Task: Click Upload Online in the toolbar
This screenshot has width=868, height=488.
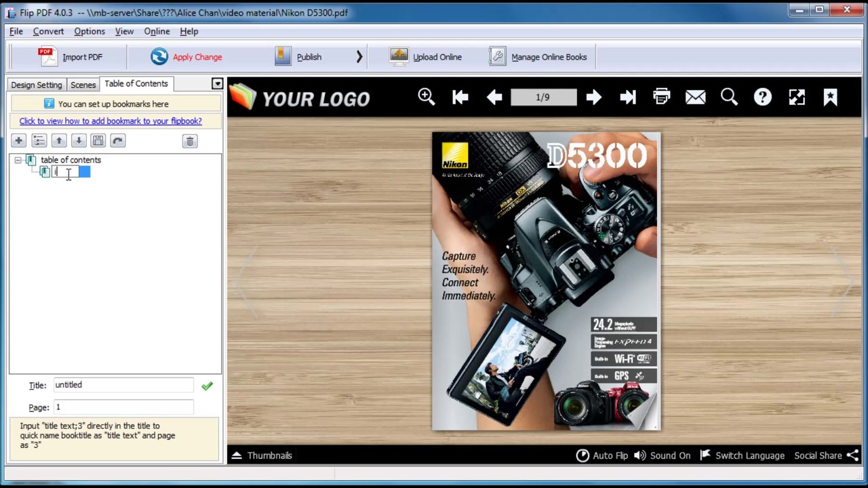Action: 426,57
